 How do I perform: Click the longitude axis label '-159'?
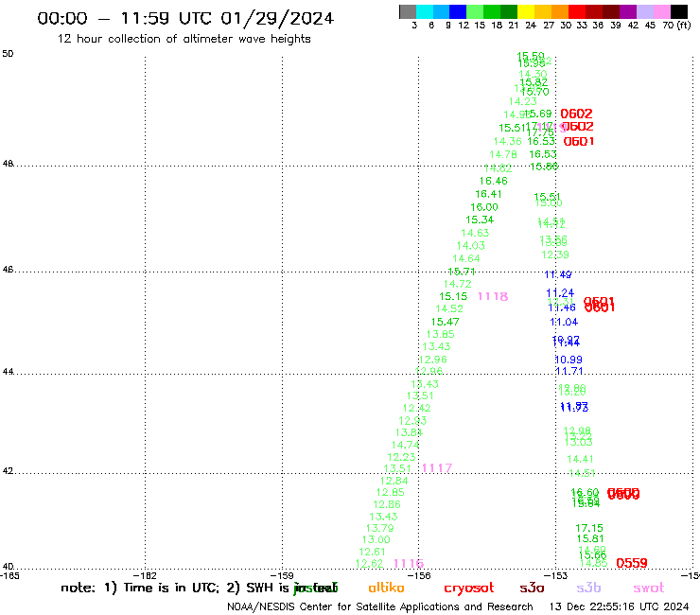(282, 575)
